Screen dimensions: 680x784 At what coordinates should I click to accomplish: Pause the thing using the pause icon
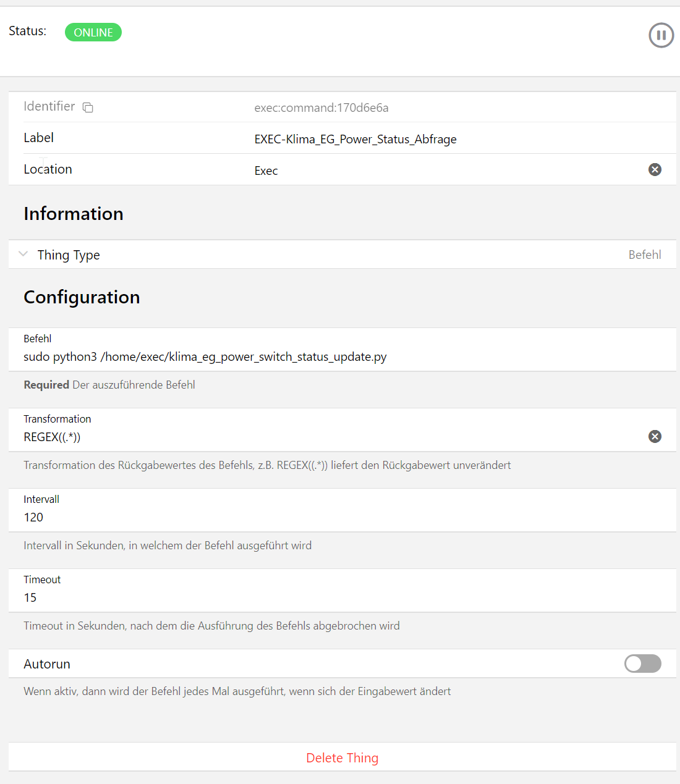click(x=661, y=35)
